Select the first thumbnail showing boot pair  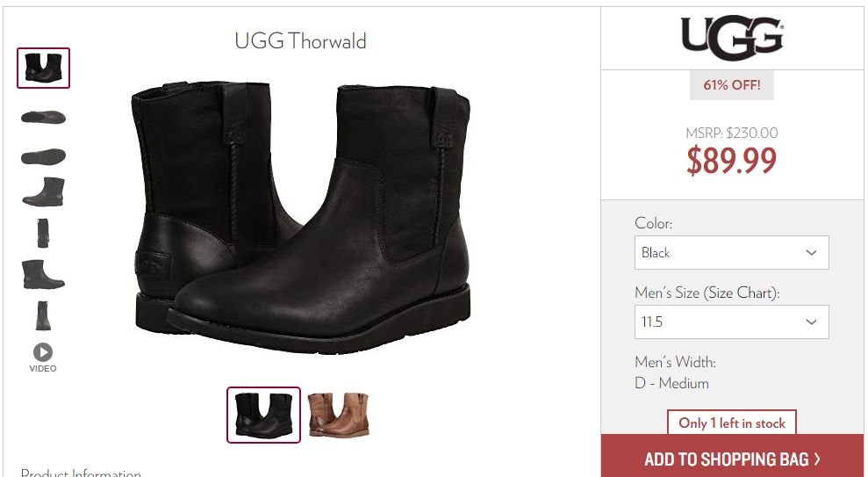tap(43, 69)
